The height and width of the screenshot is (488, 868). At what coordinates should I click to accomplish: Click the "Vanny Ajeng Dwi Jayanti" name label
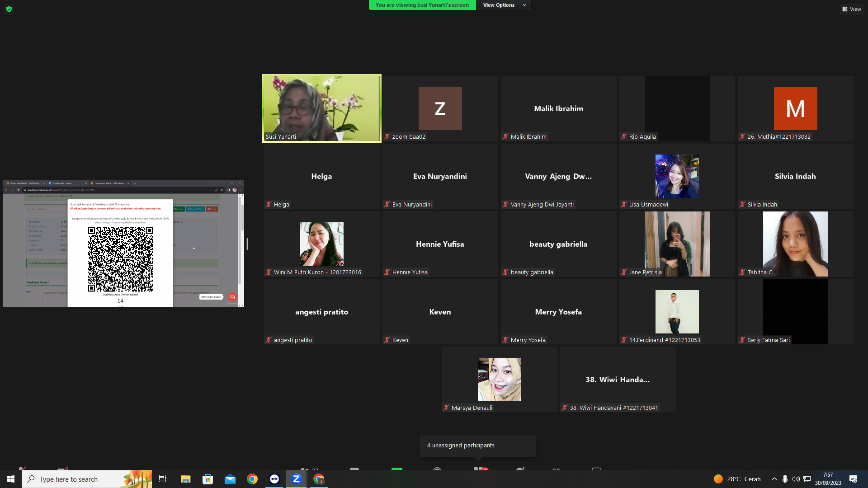click(x=542, y=204)
